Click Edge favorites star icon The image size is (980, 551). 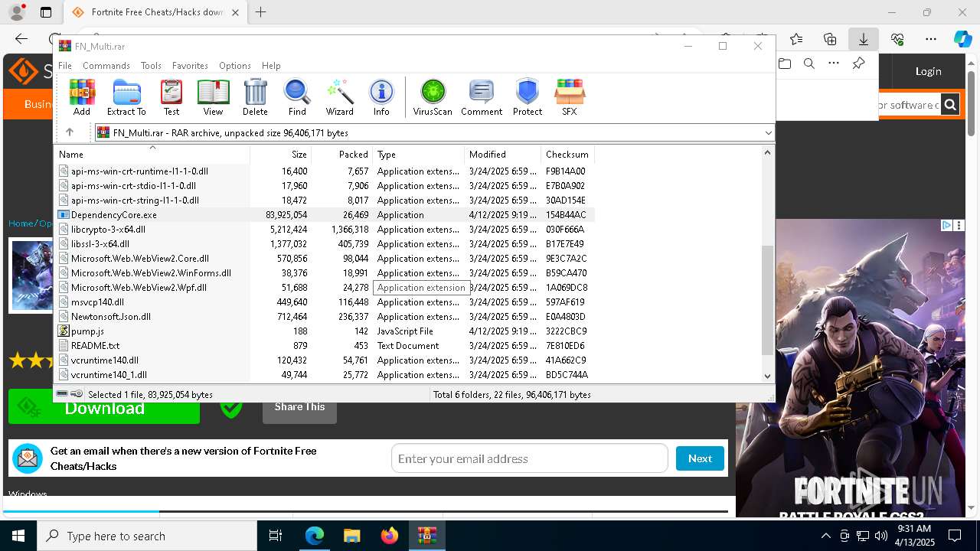click(x=796, y=39)
